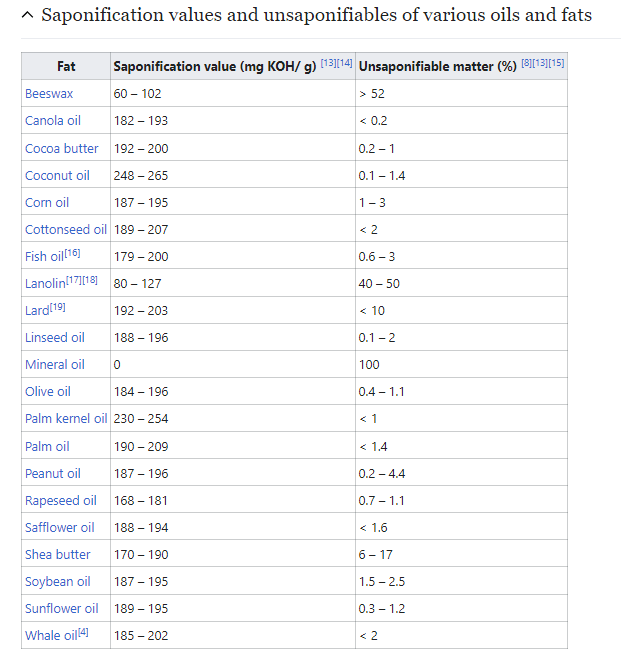This screenshot has width=621, height=654.
Task: Open the Lanolin link
Action: pyautogui.click(x=46, y=284)
